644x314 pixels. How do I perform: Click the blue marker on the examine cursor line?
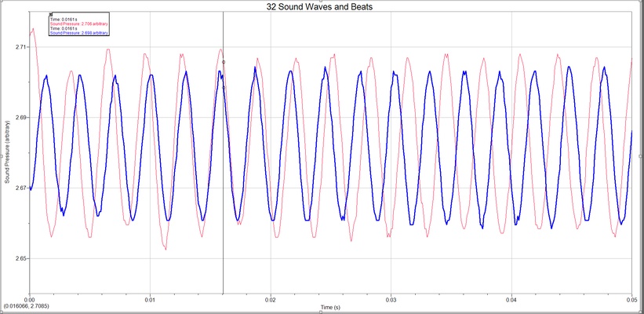(224, 87)
